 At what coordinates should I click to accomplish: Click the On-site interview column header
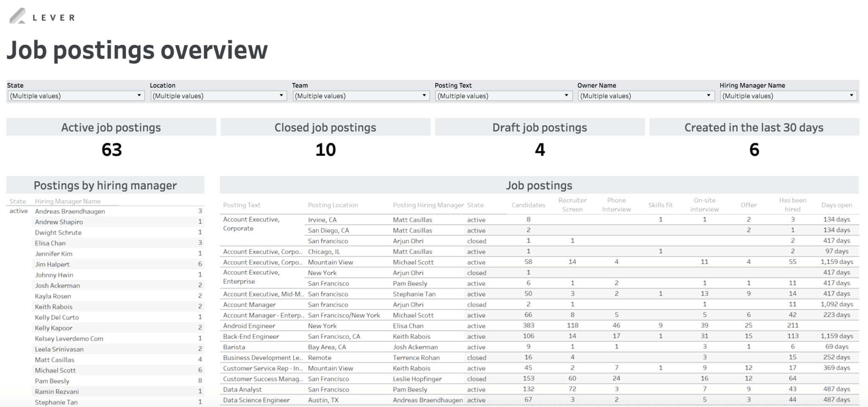point(704,205)
